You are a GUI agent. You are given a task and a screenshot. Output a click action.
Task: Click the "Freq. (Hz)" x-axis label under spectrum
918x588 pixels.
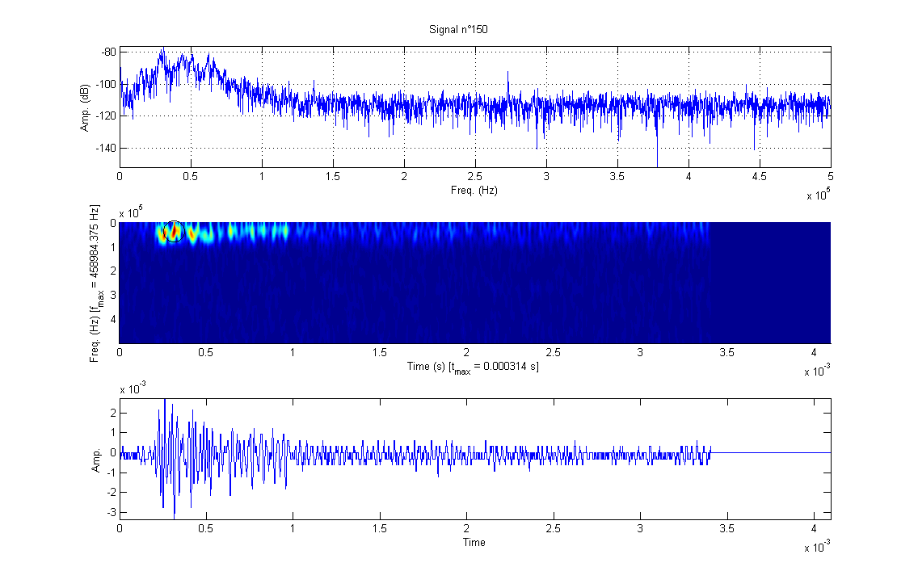coord(474,191)
